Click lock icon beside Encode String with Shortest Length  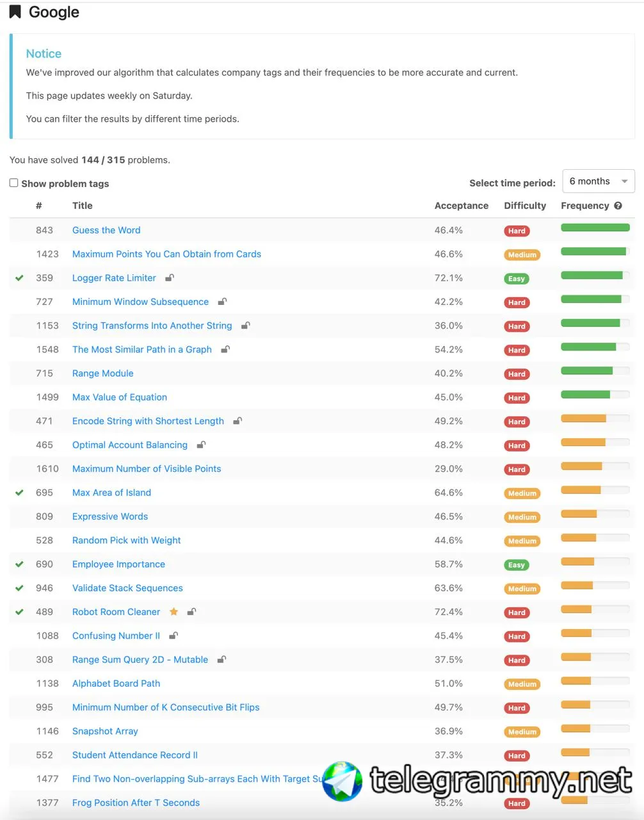[x=237, y=421]
